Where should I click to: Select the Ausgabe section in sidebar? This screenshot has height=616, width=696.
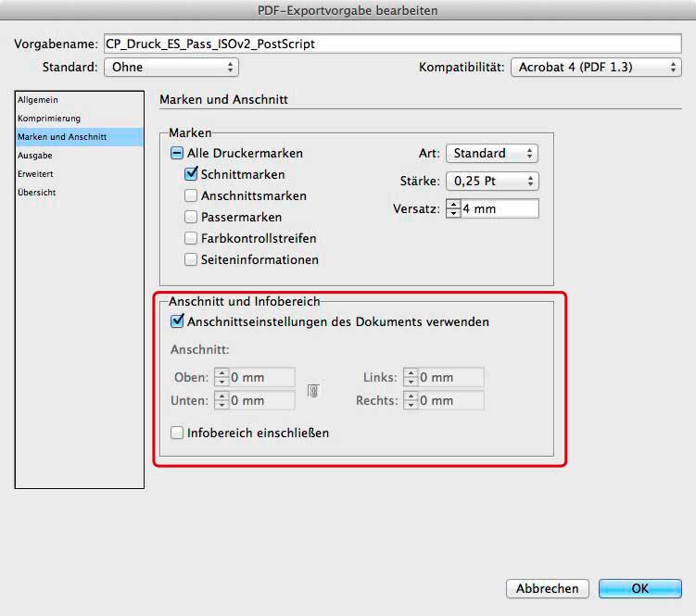coord(80,156)
